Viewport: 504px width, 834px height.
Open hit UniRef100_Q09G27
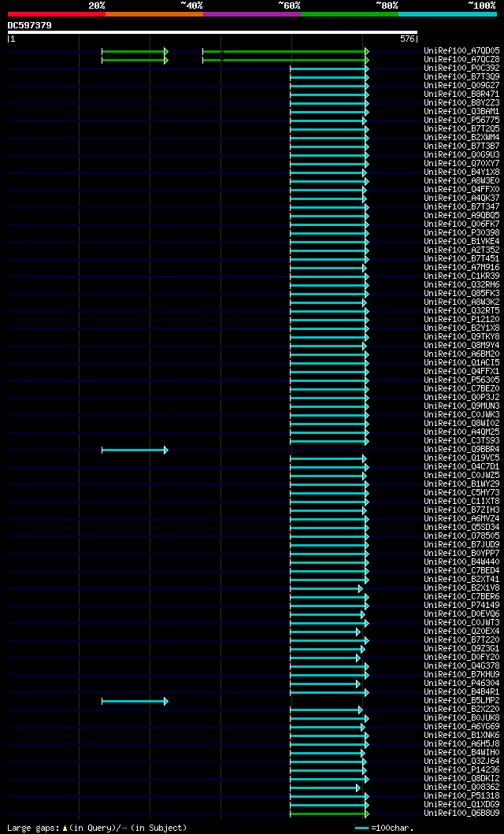tap(461, 85)
